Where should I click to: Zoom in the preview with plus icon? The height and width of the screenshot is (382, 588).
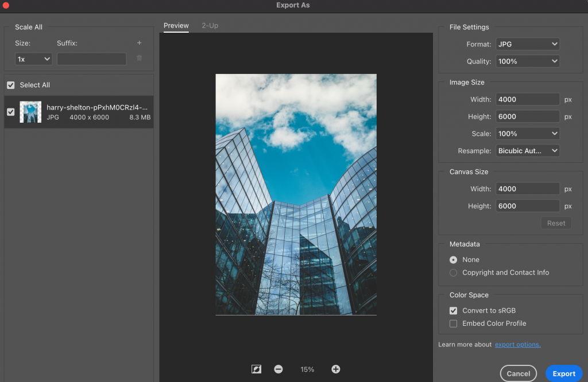[335, 369]
